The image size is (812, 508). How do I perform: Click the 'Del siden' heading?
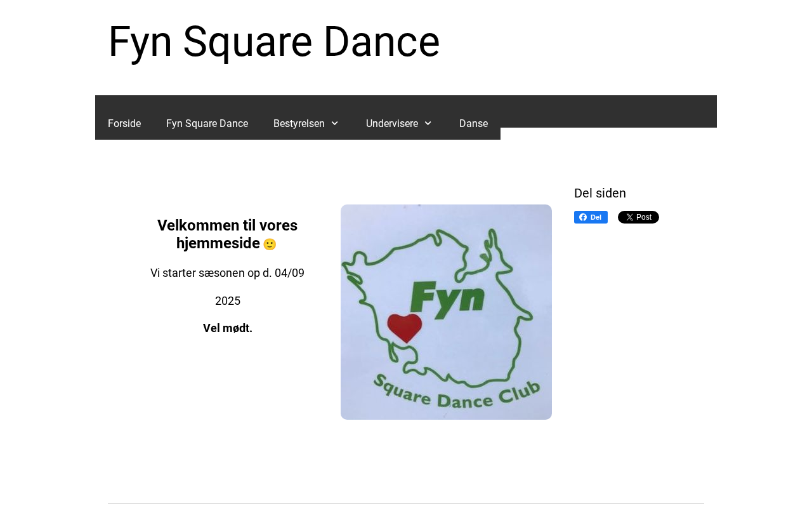pyautogui.click(x=600, y=193)
